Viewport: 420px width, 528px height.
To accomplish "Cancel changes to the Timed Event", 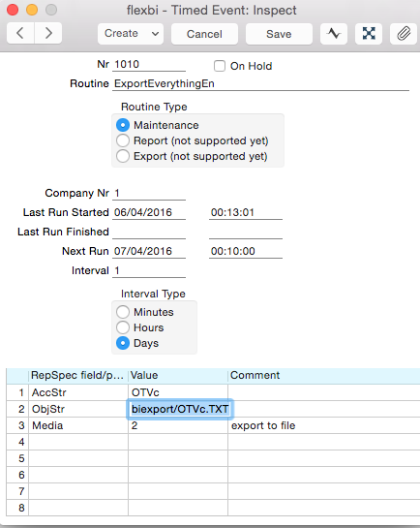I will (x=204, y=34).
